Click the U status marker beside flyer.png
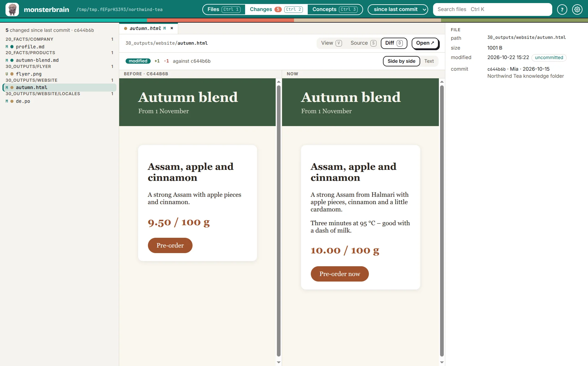 coord(7,74)
